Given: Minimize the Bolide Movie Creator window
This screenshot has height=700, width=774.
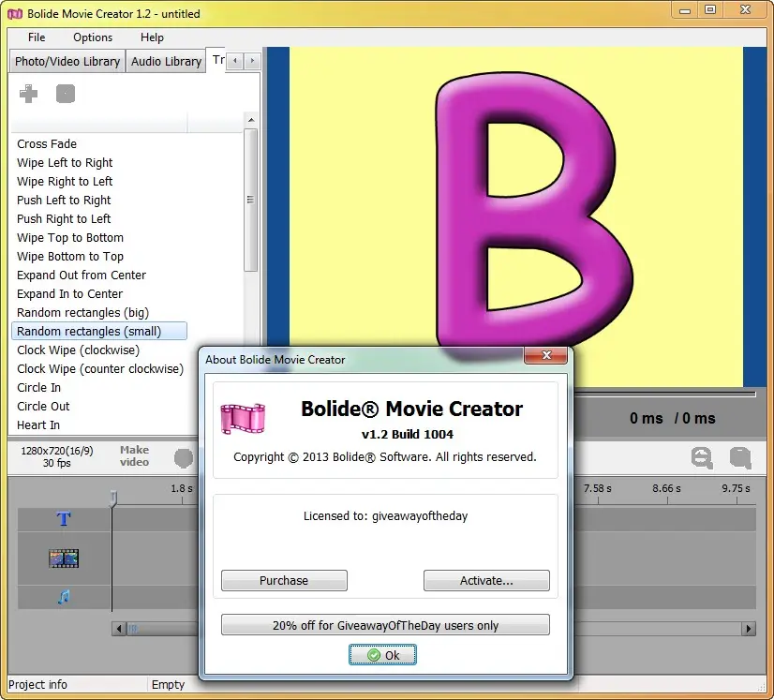Looking at the screenshot, I should 685,10.
